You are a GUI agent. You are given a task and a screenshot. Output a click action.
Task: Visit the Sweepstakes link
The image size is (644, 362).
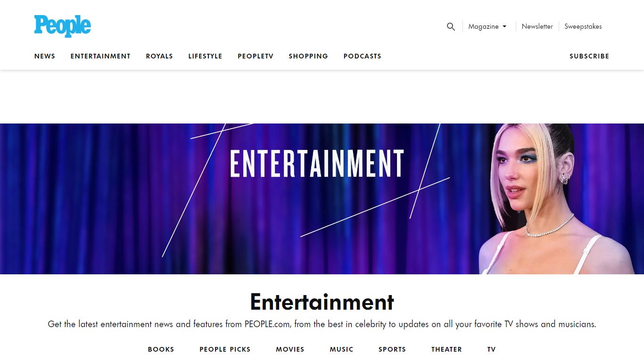point(583,26)
